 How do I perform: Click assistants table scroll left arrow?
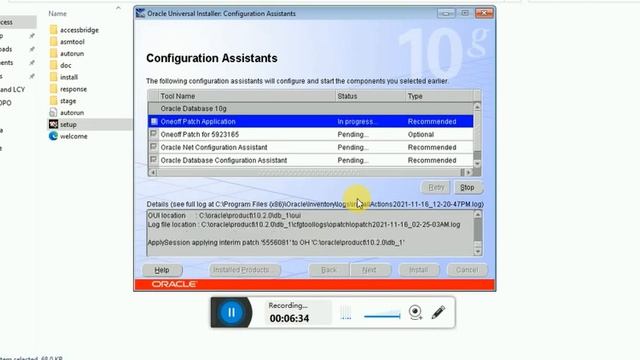point(153,172)
